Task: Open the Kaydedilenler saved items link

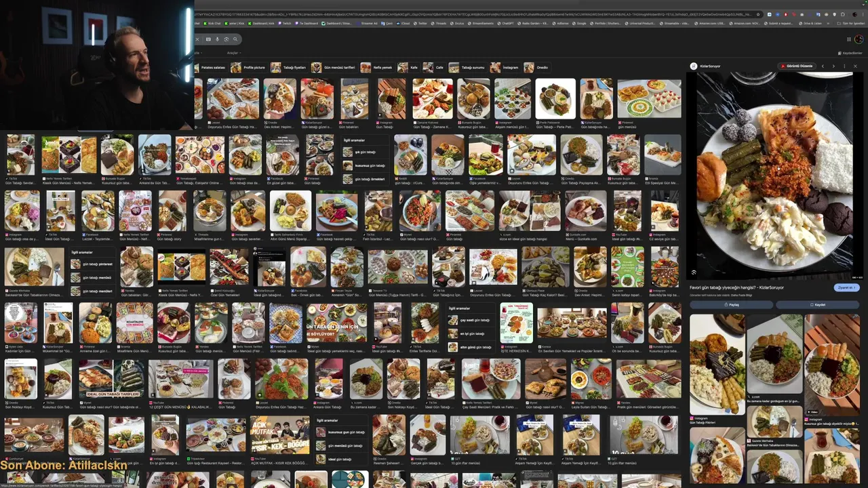Action: tap(850, 53)
